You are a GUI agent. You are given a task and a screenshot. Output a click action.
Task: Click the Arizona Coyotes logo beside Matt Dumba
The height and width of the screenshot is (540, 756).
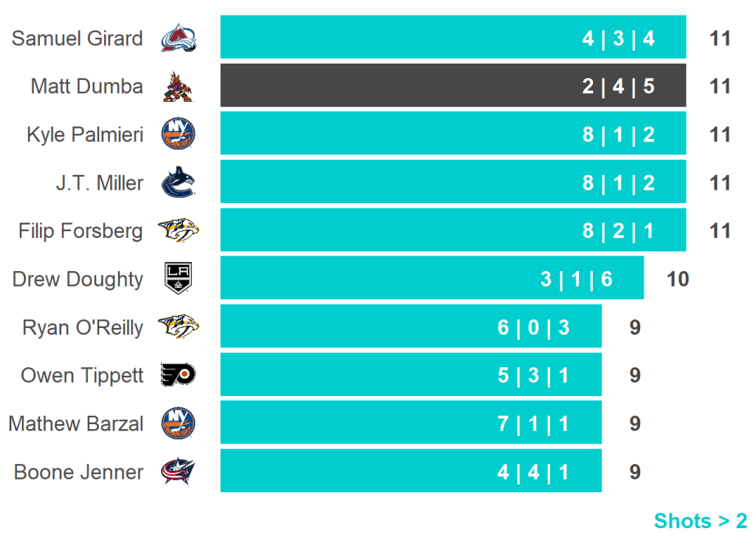coord(179,86)
